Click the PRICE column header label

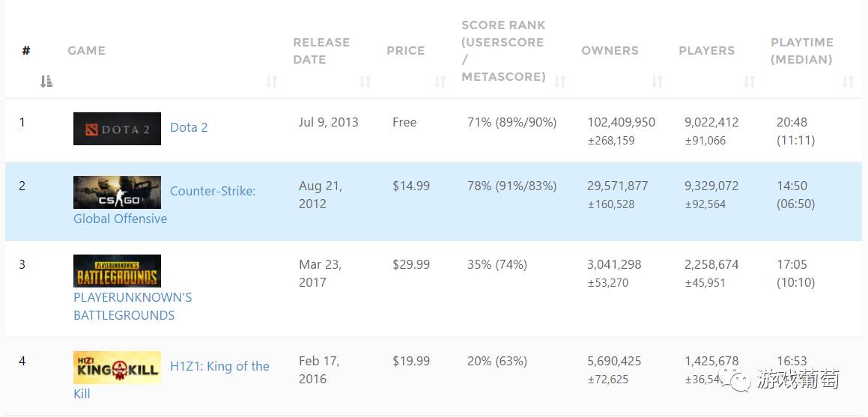tap(405, 51)
